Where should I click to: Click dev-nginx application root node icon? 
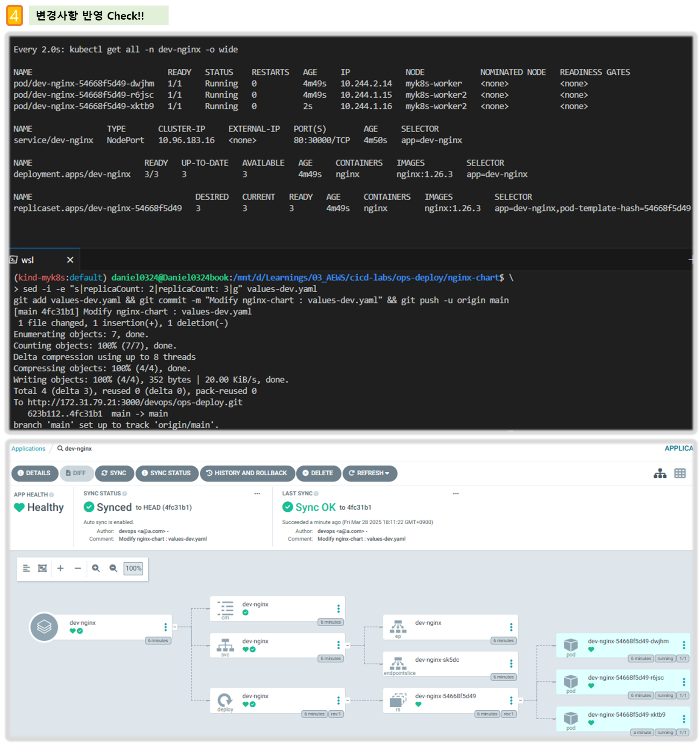pyautogui.click(x=44, y=627)
